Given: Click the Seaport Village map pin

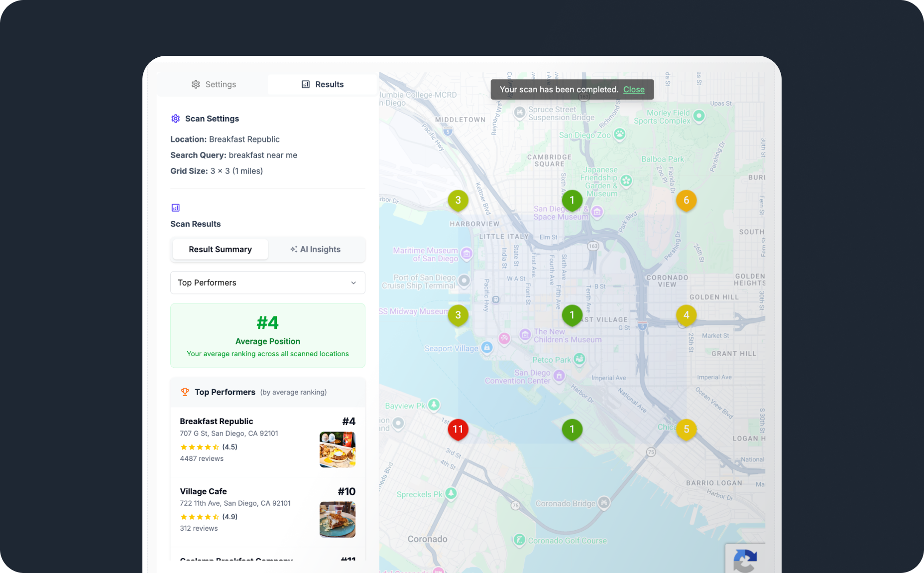Looking at the screenshot, I should point(487,347).
